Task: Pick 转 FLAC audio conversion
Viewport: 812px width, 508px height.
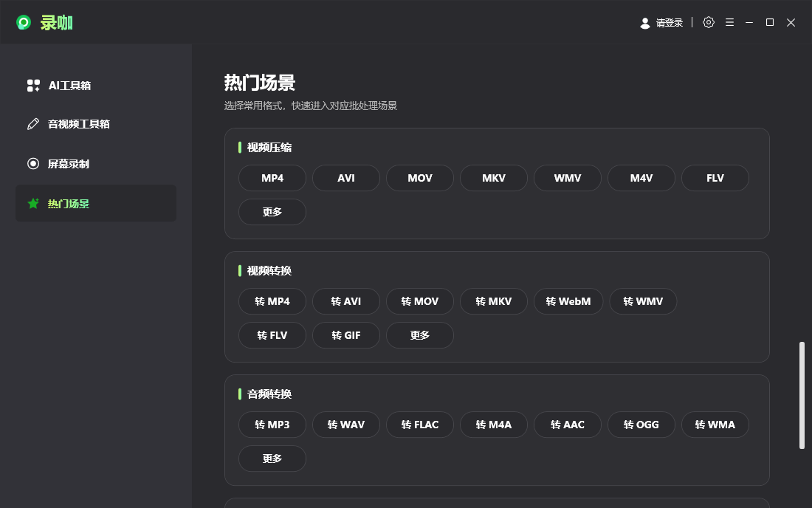Action: 420,425
